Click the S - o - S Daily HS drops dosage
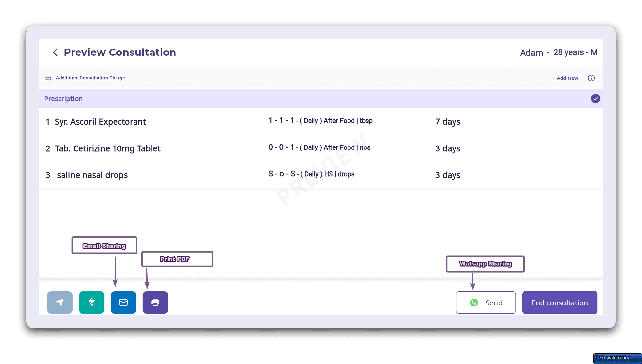The width and height of the screenshot is (642, 364). 311,174
